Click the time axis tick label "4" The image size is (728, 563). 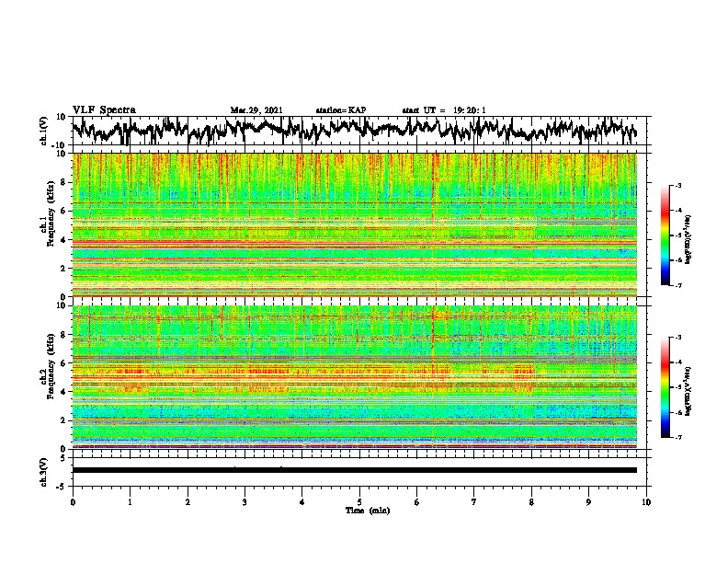point(302,502)
